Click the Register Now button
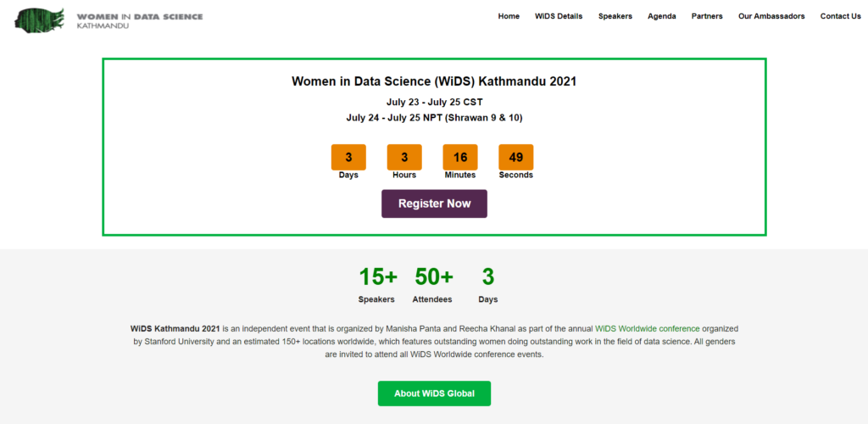Screen dimensions: 868x424 [434, 204]
